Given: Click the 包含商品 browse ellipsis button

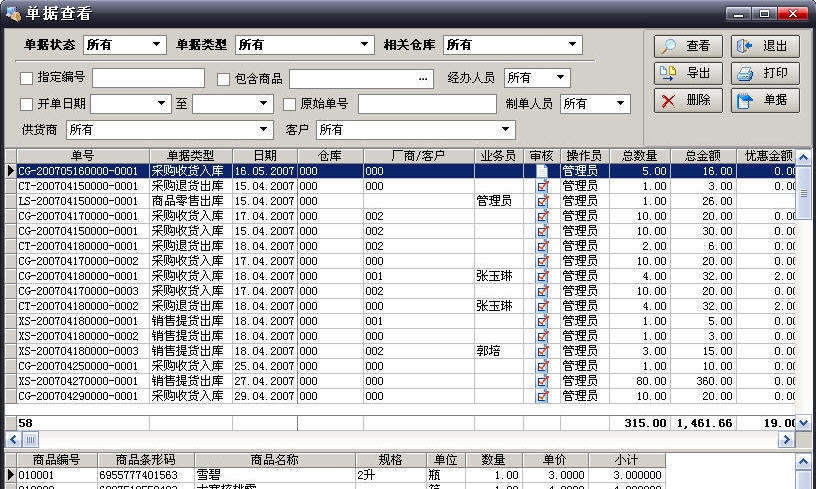Looking at the screenshot, I should [x=423, y=78].
